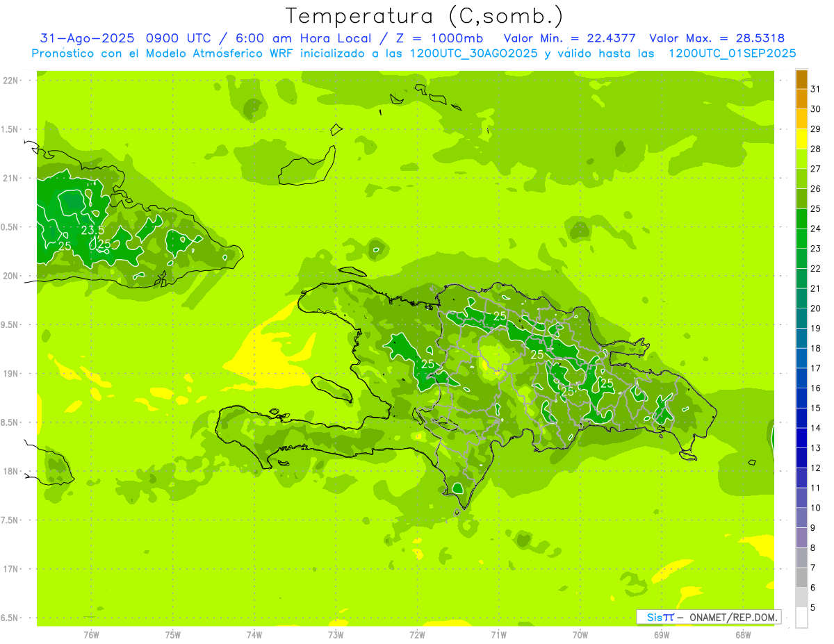
Task: Click the blue legend swatch between 14 and 15
Action: [801, 418]
